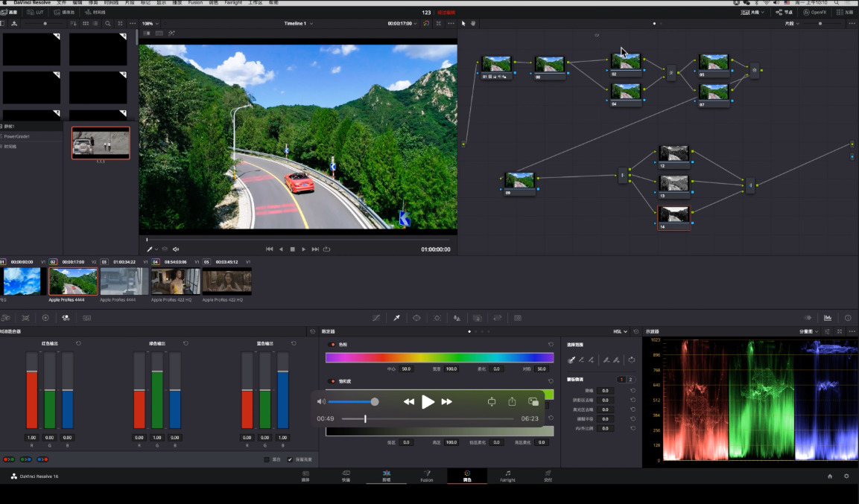Select the red car road clip thumbnail
The image size is (859, 504).
[73, 282]
